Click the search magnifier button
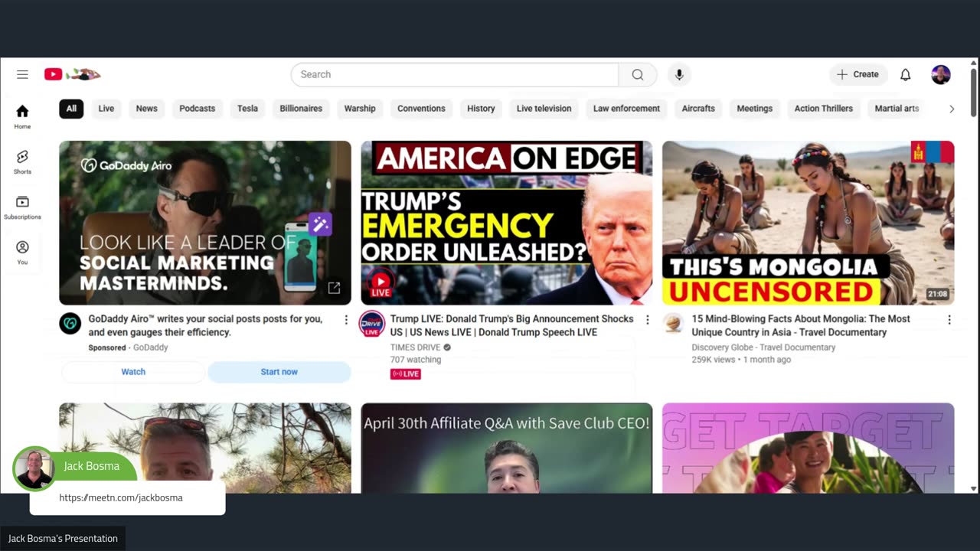Image resolution: width=980 pixels, height=551 pixels. (x=638, y=74)
